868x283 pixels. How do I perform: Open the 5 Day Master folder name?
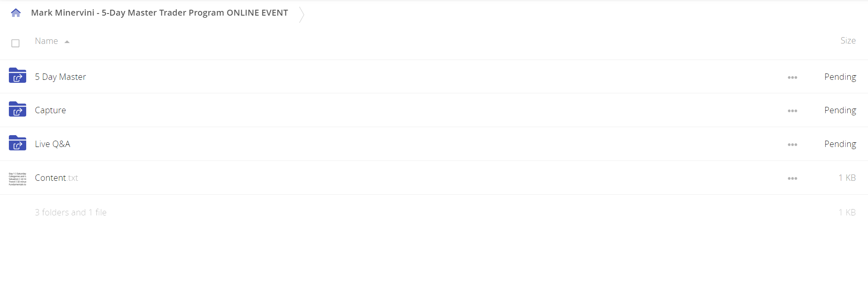pyautogui.click(x=60, y=77)
